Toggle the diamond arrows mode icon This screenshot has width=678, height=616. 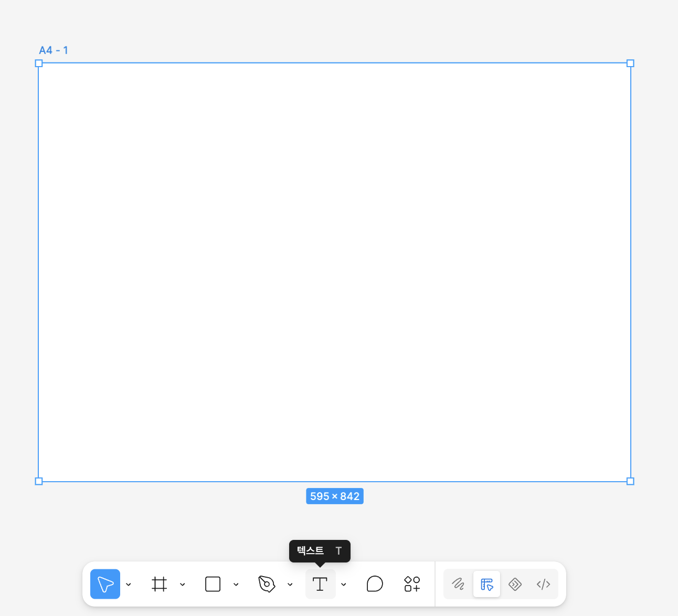pos(515,584)
